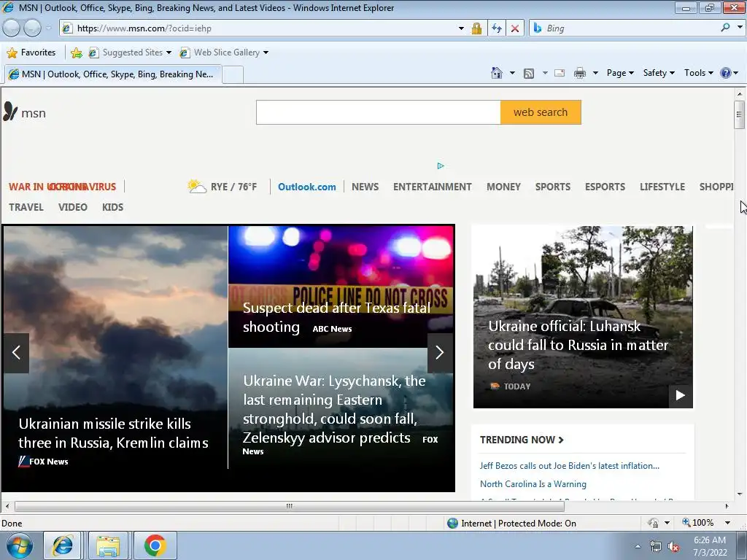
Task: Click the security lock icon in address bar
Action: click(x=476, y=28)
